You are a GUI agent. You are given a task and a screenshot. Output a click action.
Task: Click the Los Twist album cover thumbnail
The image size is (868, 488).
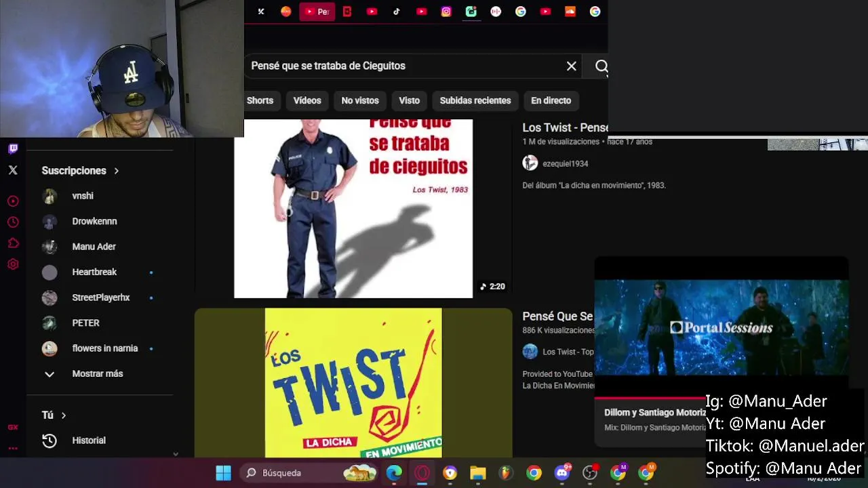pos(353,383)
